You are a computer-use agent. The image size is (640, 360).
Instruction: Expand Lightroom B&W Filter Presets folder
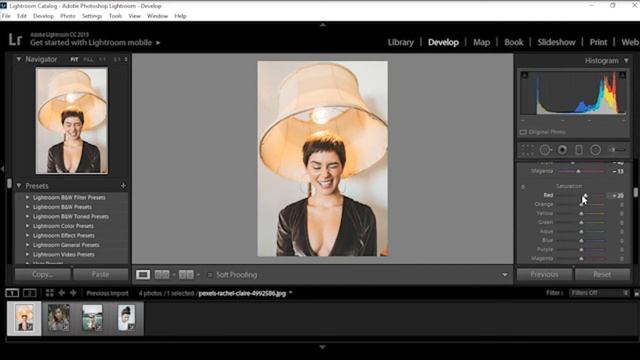(x=27, y=198)
